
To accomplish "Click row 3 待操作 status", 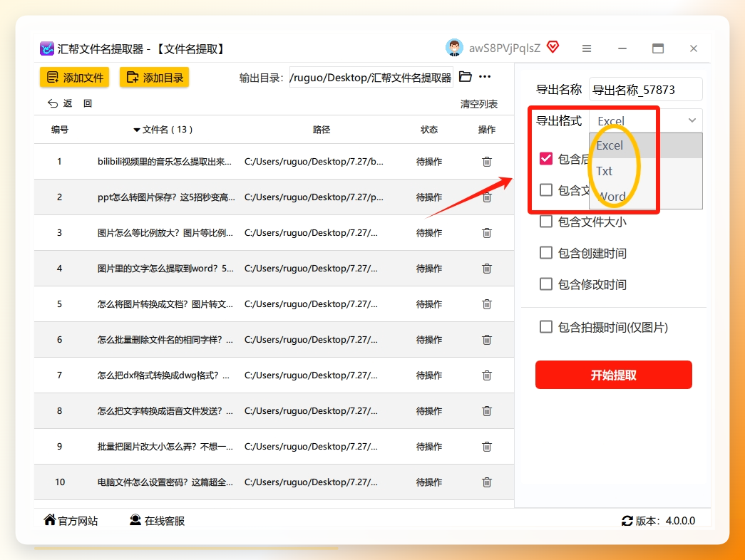I will tap(429, 233).
